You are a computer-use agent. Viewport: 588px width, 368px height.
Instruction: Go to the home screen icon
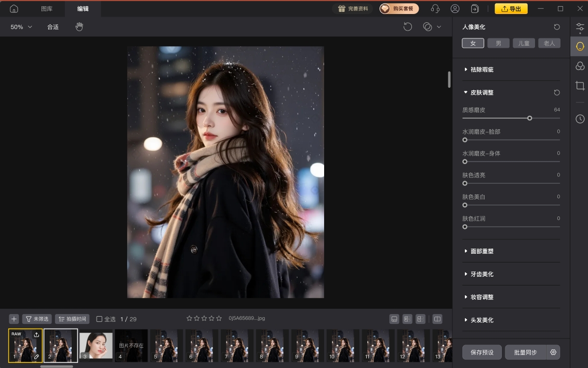coord(14,9)
